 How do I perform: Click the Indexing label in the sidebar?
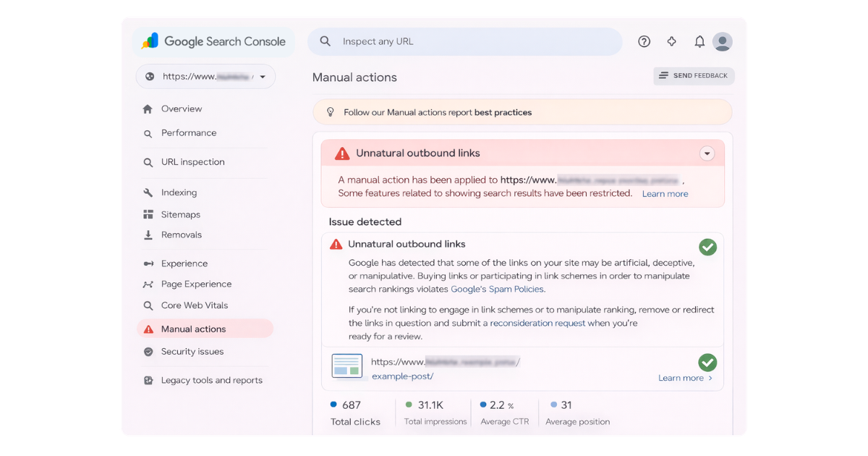pos(179,193)
